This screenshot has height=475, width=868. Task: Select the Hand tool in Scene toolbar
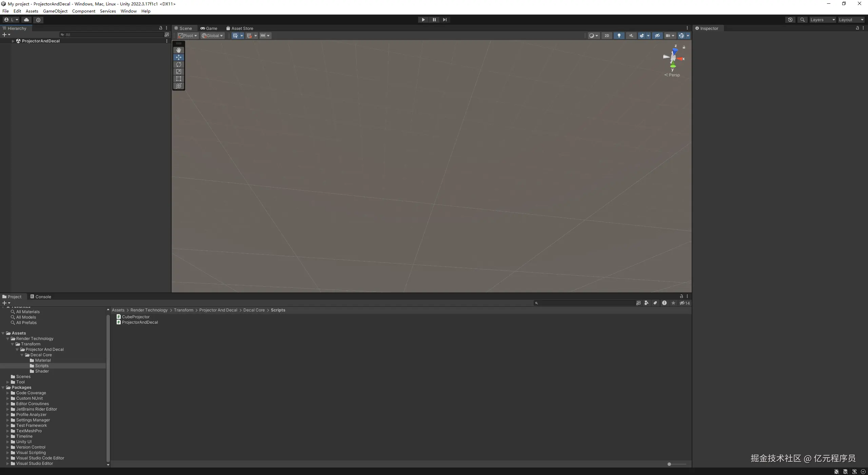point(179,50)
